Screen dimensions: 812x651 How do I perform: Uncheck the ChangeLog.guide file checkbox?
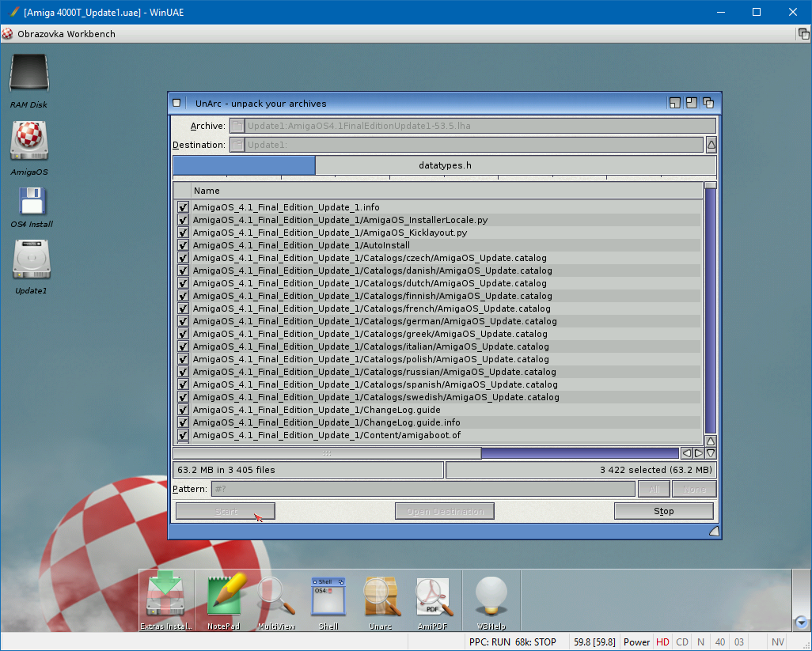183,410
